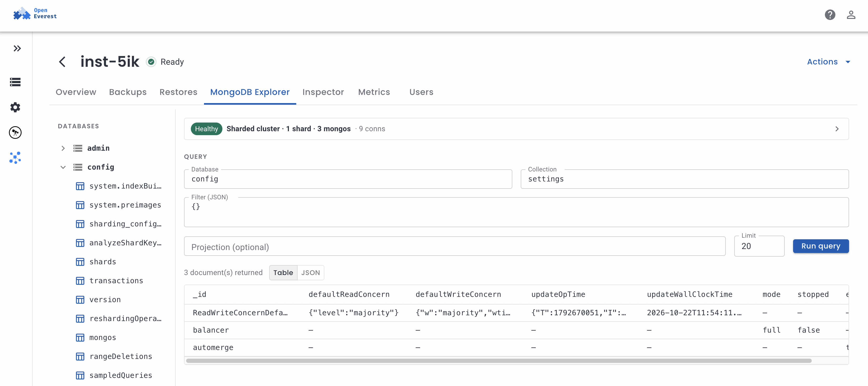The height and width of the screenshot is (386, 868).
Task: Focus the Projection (optional) field
Action: click(455, 246)
